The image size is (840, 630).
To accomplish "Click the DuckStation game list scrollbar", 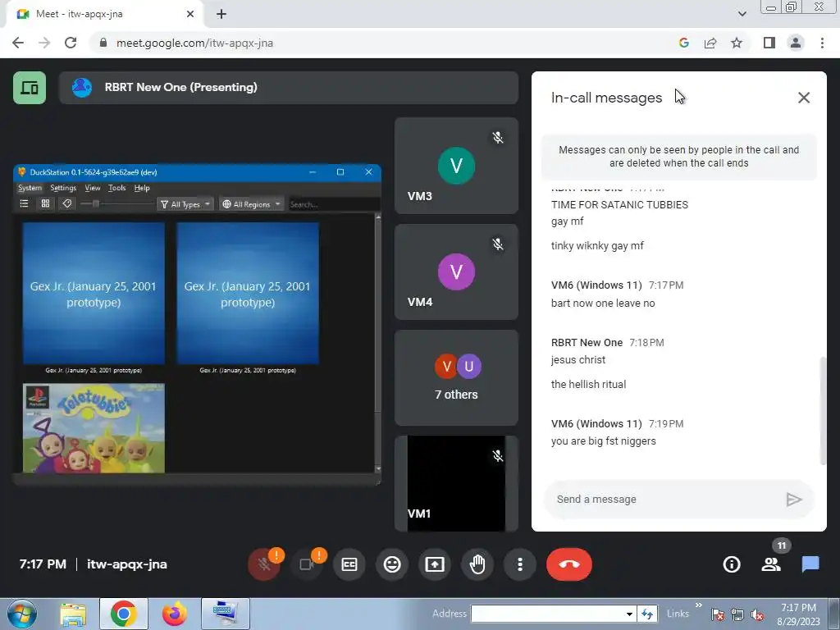I will pos(378,343).
